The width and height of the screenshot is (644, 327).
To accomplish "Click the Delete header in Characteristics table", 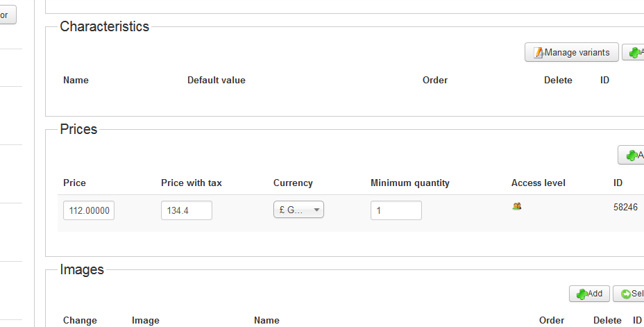I will 558,80.
